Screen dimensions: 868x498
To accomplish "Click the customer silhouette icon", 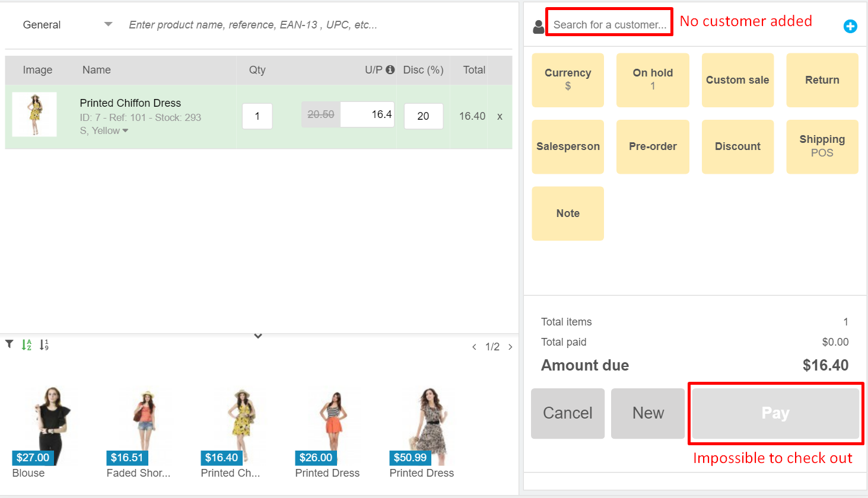I will tap(538, 25).
